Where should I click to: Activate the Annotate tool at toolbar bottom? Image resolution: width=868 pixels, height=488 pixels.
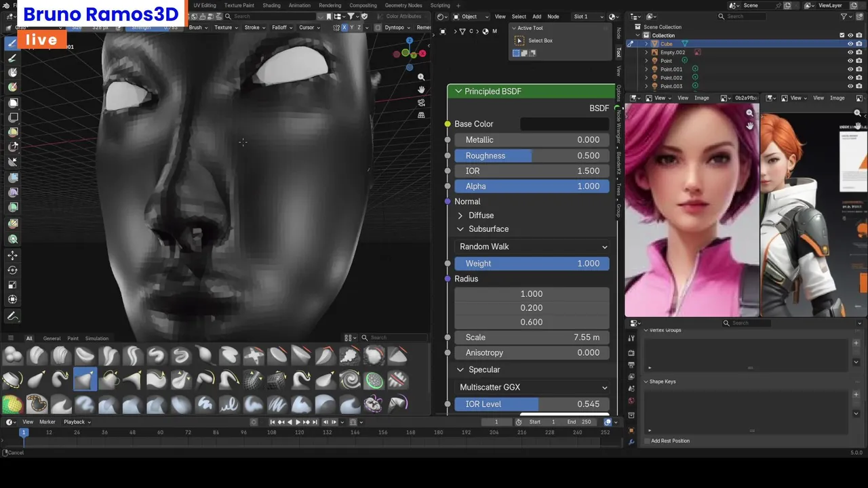(12, 317)
